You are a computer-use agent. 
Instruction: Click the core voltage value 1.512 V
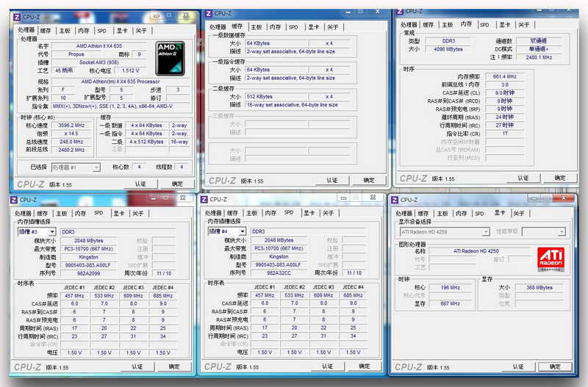point(130,70)
